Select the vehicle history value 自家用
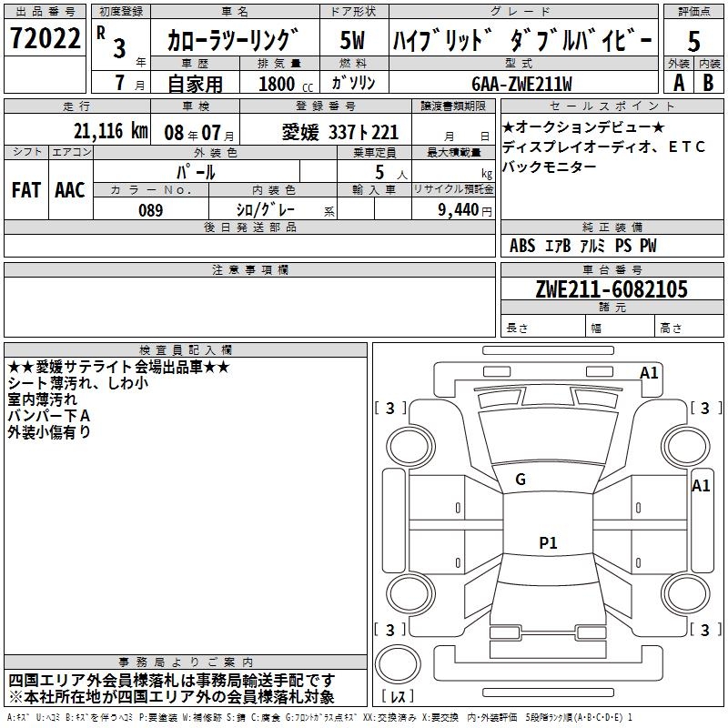 (x=195, y=84)
